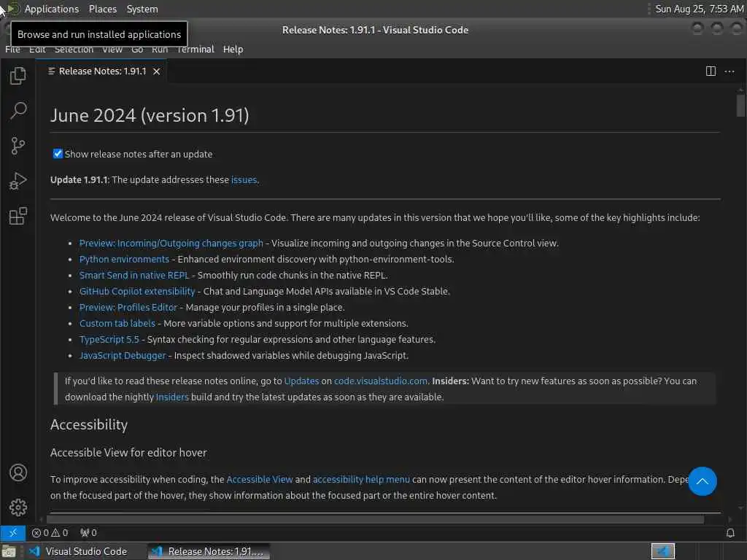Click the remote window indicator in status bar
This screenshot has height=560, width=747.
13,532
